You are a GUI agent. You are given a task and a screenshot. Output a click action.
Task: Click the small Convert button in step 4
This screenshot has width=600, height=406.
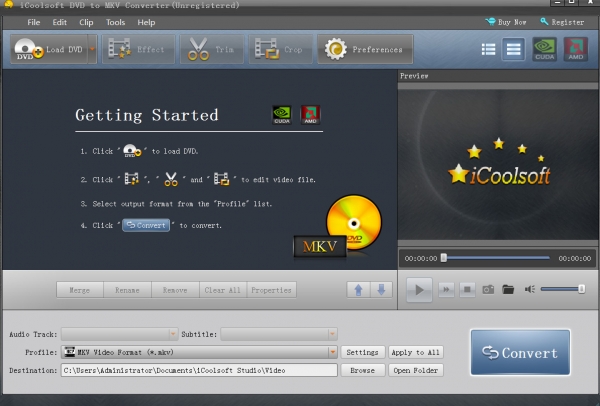[x=146, y=225]
